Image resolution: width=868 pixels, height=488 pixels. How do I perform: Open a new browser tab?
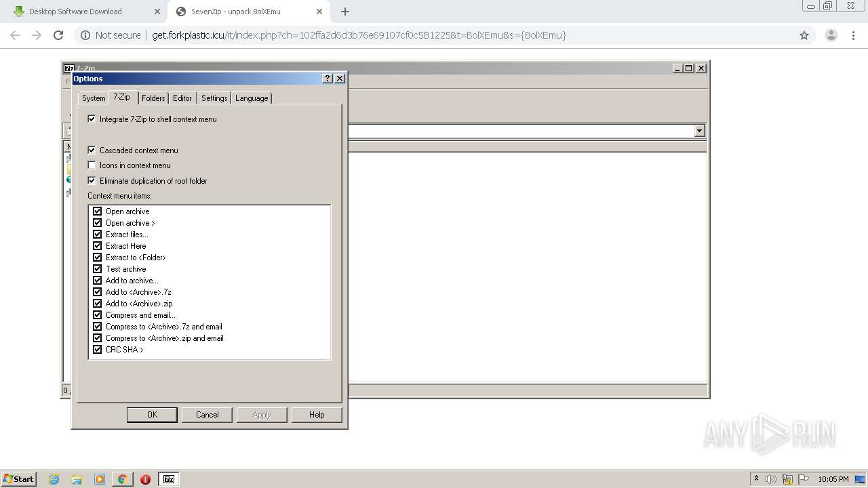pos(344,12)
